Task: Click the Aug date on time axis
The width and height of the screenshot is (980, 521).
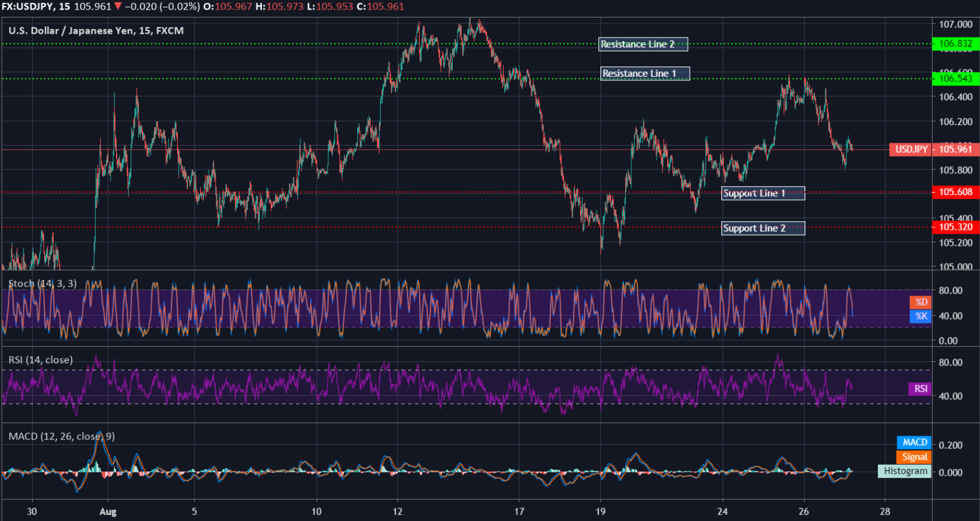Action: pyautogui.click(x=108, y=512)
